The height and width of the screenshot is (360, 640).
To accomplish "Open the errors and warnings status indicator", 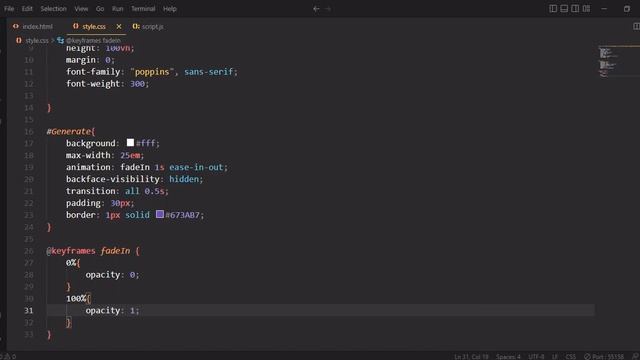I will tap(8, 357).
